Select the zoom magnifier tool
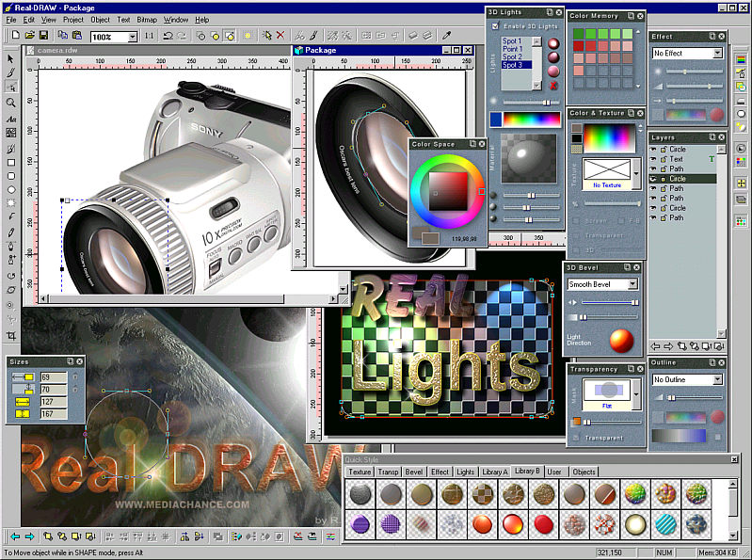The image size is (752, 560). click(11, 103)
